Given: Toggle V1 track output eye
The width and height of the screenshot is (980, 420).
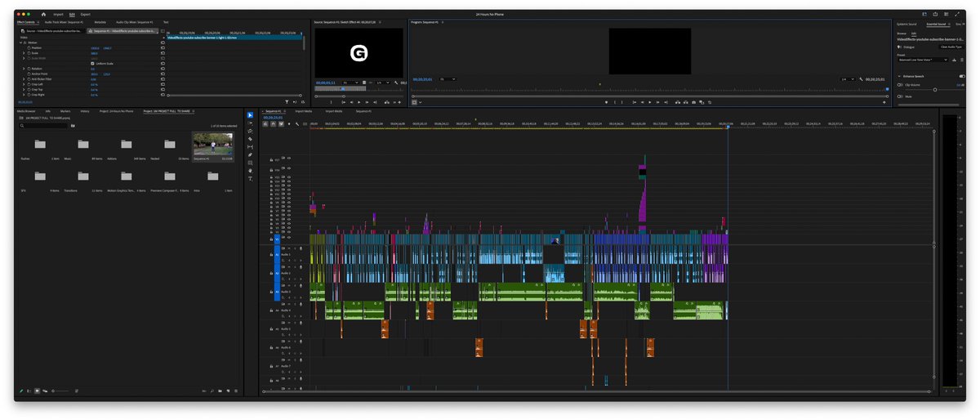Looking at the screenshot, I should click(289, 239).
